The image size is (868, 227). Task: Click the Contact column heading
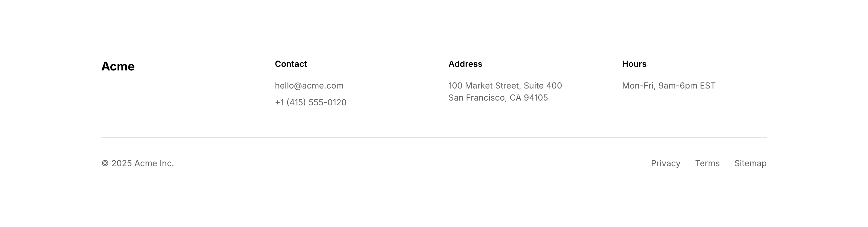(x=291, y=64)
